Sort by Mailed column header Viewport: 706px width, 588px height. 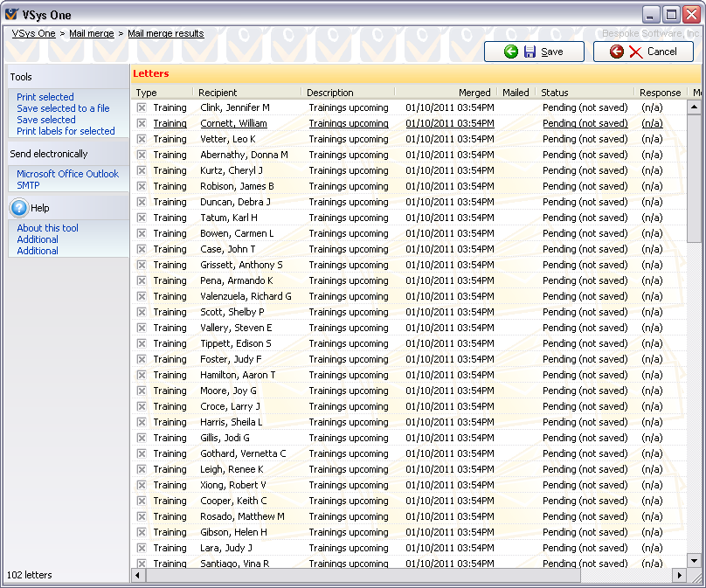point(516,93)
